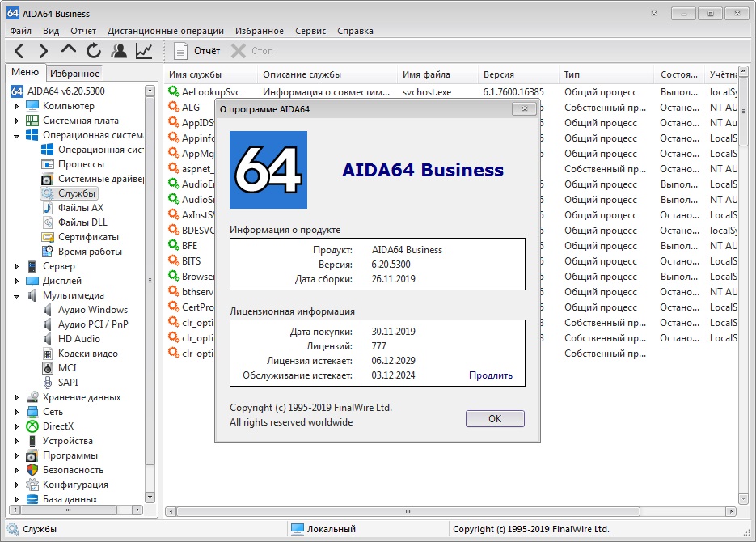
Task: Expand the Хранение данных node
Action: tap(17, 397)
